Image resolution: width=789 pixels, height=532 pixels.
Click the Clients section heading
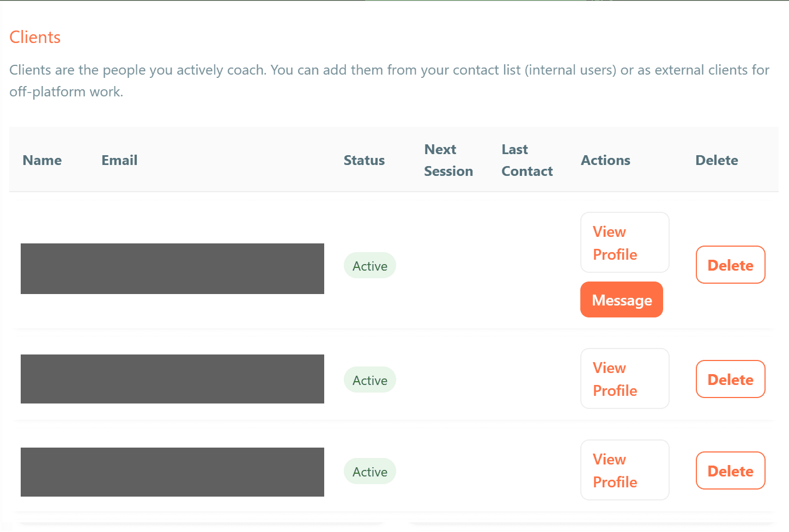35,37
